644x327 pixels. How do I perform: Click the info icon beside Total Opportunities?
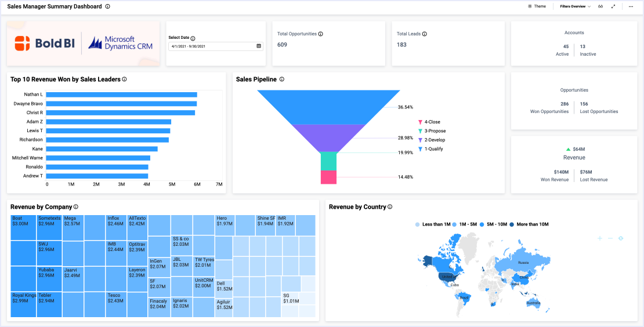[x=321, y=34]
